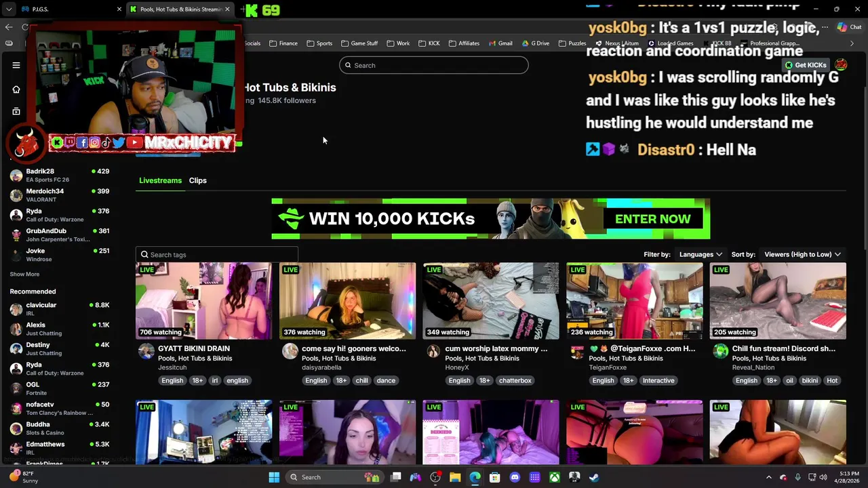Click the browser back arrow

[9, 27]
